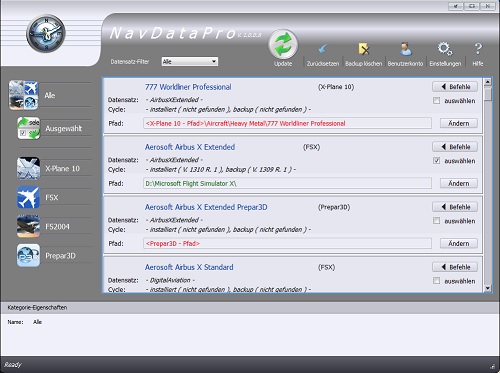Click the Aerosoft Airbus X Extended title

pos(190,147)
